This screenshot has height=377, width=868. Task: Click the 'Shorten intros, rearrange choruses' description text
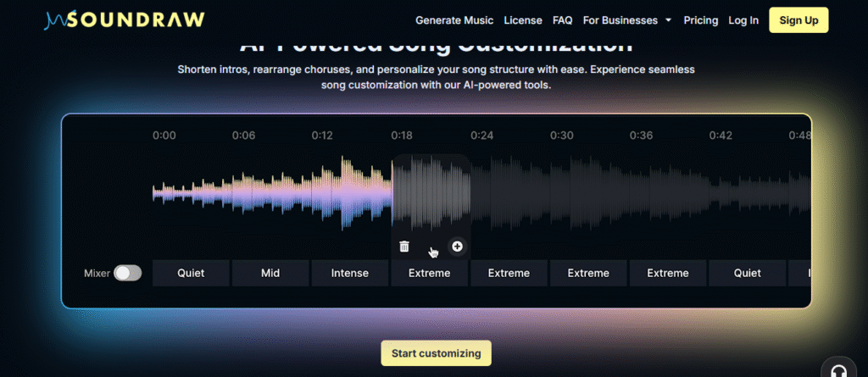(437, 78)
